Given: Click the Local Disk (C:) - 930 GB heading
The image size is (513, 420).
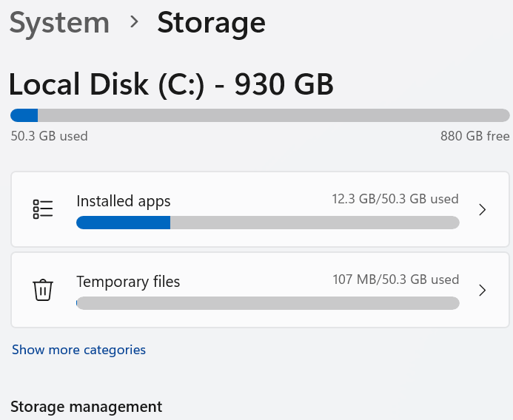Looking at the screenshot, I should click(x=171, y=85).
